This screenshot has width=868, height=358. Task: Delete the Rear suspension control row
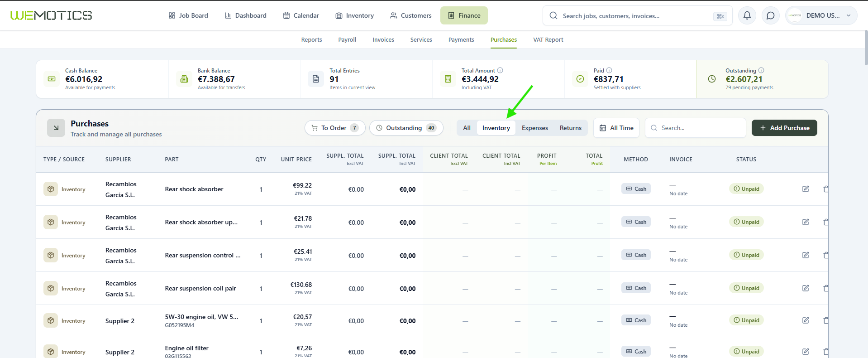pos(825,255)
